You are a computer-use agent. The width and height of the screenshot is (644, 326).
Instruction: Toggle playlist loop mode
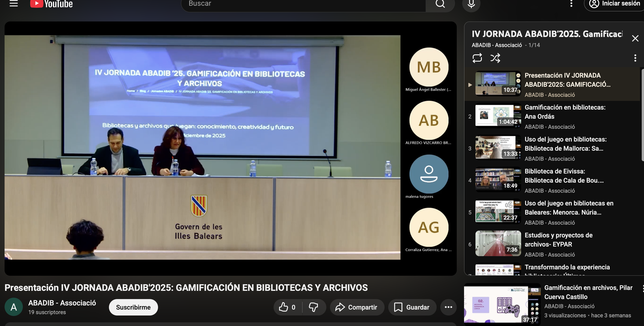(x=477, y=58)
